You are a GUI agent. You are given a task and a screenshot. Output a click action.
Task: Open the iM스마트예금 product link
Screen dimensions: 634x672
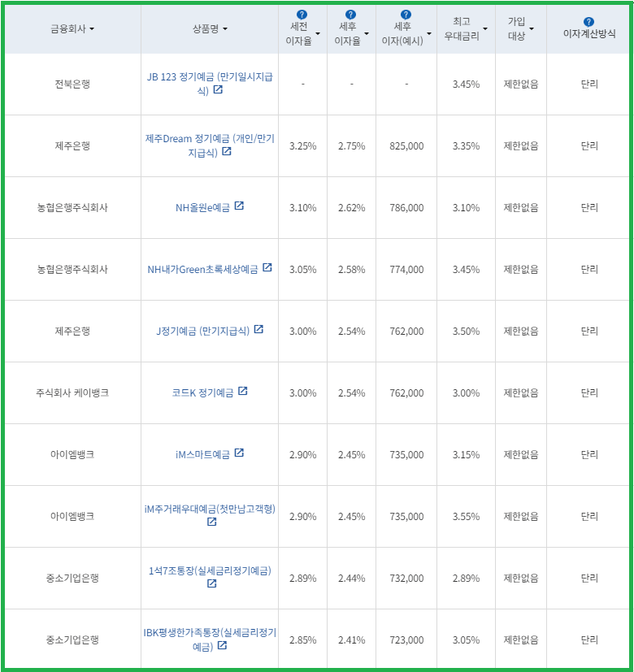pos(202,455)
